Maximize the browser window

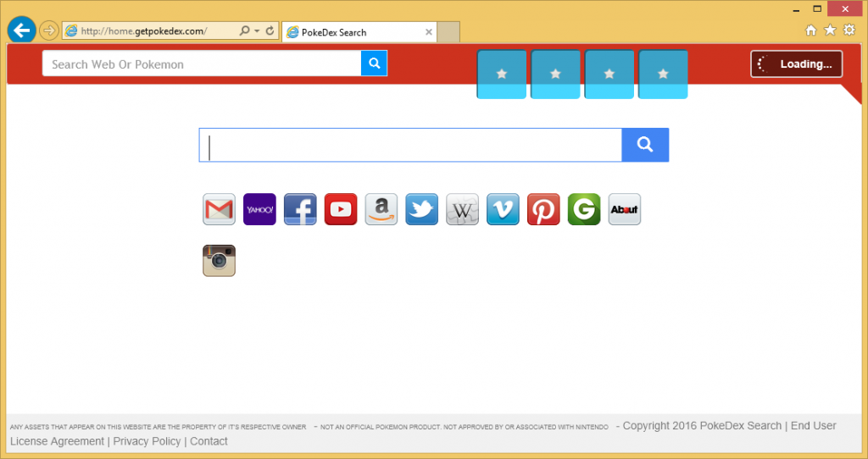point(817,8)
